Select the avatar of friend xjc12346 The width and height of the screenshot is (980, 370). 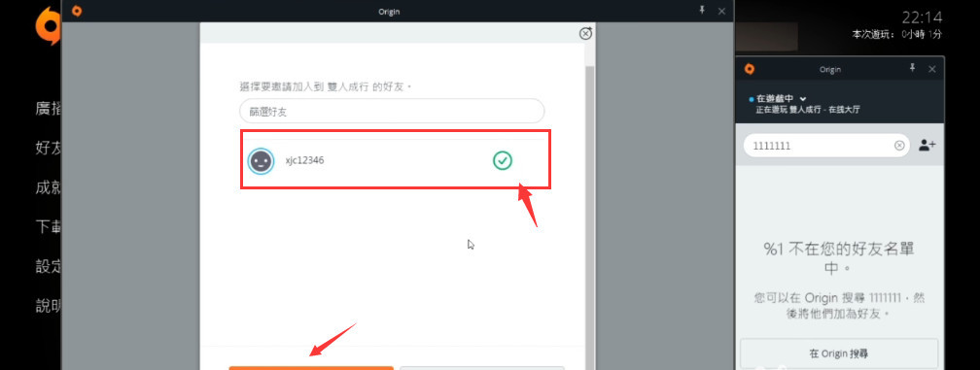[261, 161]
